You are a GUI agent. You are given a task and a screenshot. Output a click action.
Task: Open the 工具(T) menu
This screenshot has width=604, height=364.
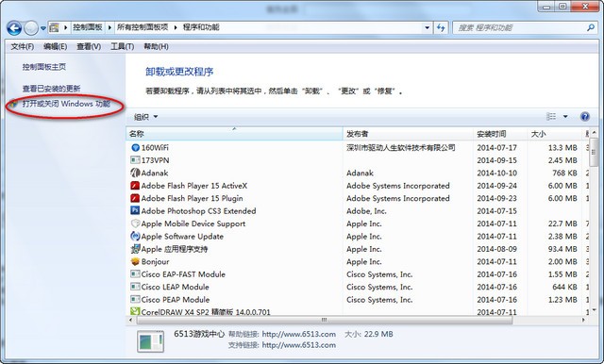pos(122,46)
